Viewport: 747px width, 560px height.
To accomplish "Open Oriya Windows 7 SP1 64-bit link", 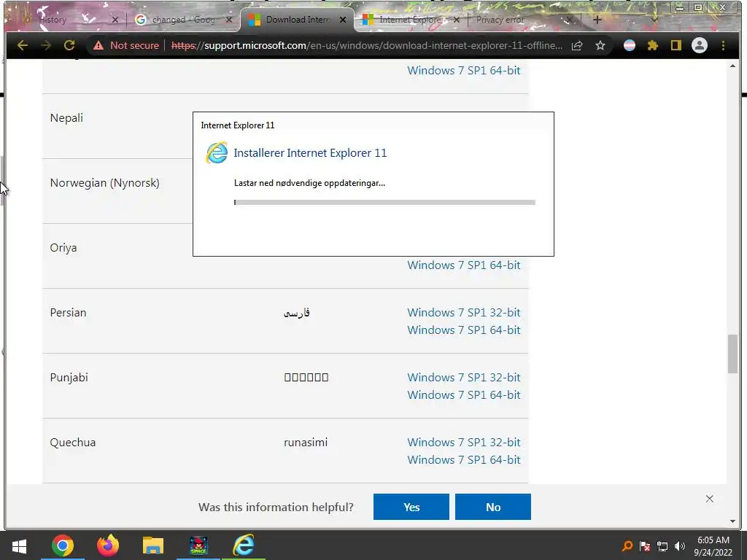I will pos(463,265).
